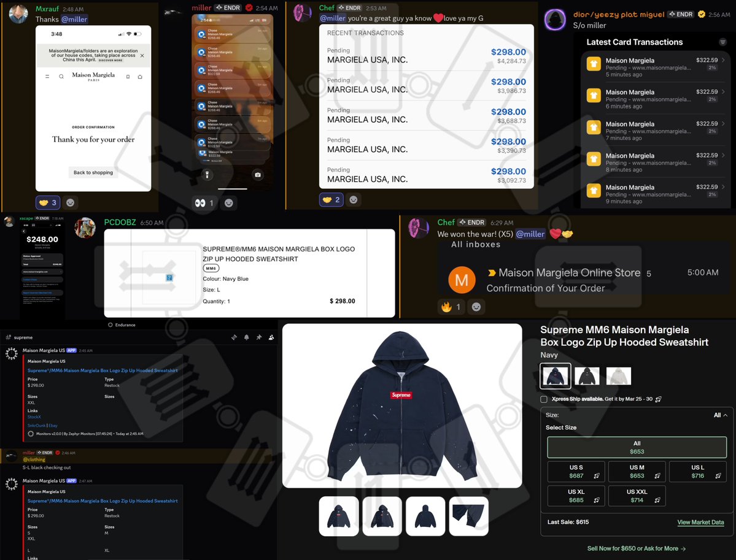Viewport: 736px width, 560px height.
Task: Select size US XXL $714
Action: pos(637,496)
